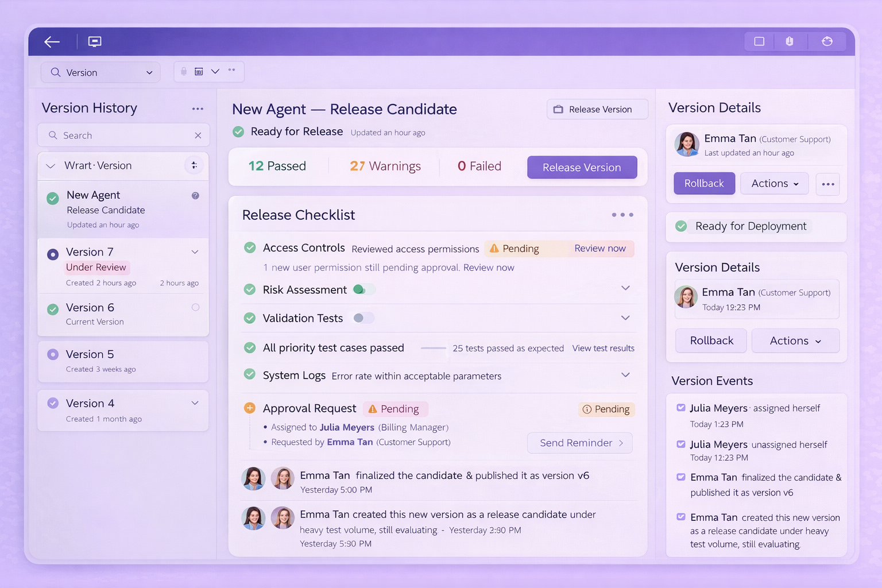Click the Review now link for Access Controls
Screen dimensions: 882x588
pos(600,248)
